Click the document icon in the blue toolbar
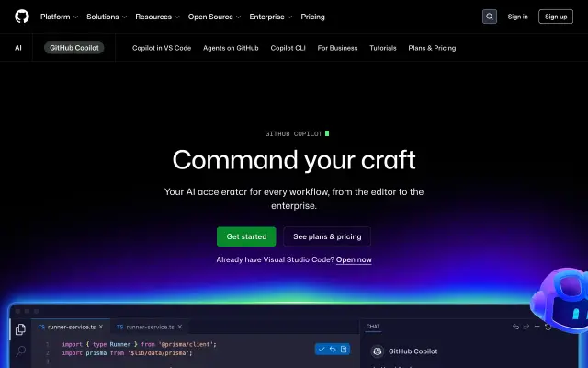This screenshot has height=368, width=588. click(344, 350)
